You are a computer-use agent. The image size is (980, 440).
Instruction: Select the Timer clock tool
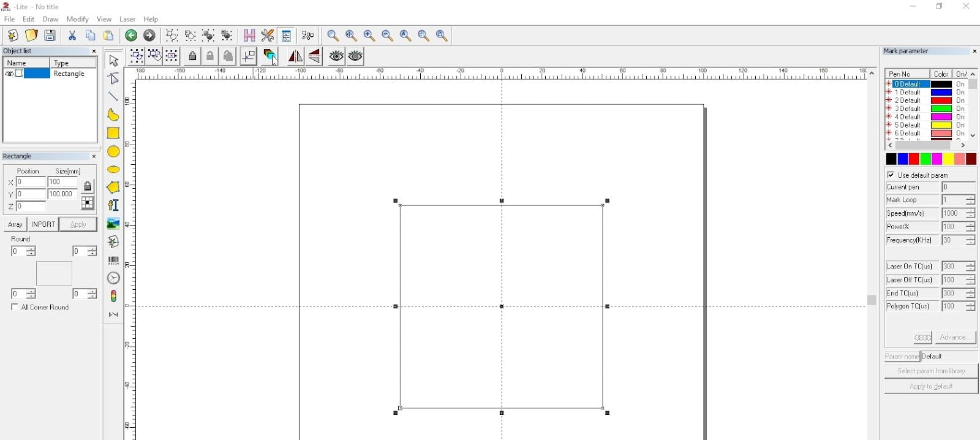pyautogui.click(x=113, y=278)
